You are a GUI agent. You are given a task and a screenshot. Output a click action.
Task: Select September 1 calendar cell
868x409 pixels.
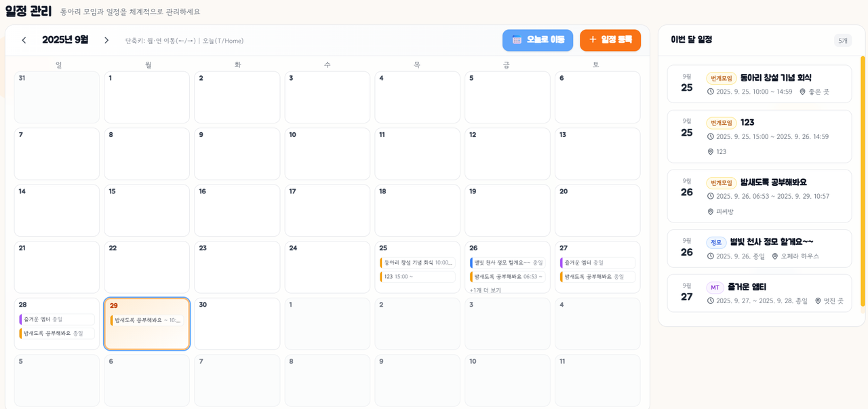[147, 97]
